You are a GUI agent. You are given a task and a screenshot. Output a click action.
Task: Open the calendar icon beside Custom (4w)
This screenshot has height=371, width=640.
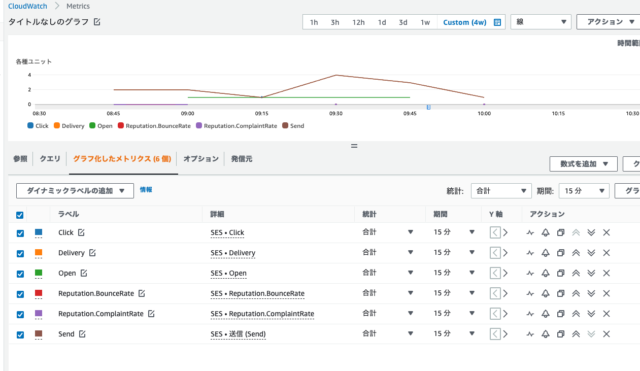497,22
